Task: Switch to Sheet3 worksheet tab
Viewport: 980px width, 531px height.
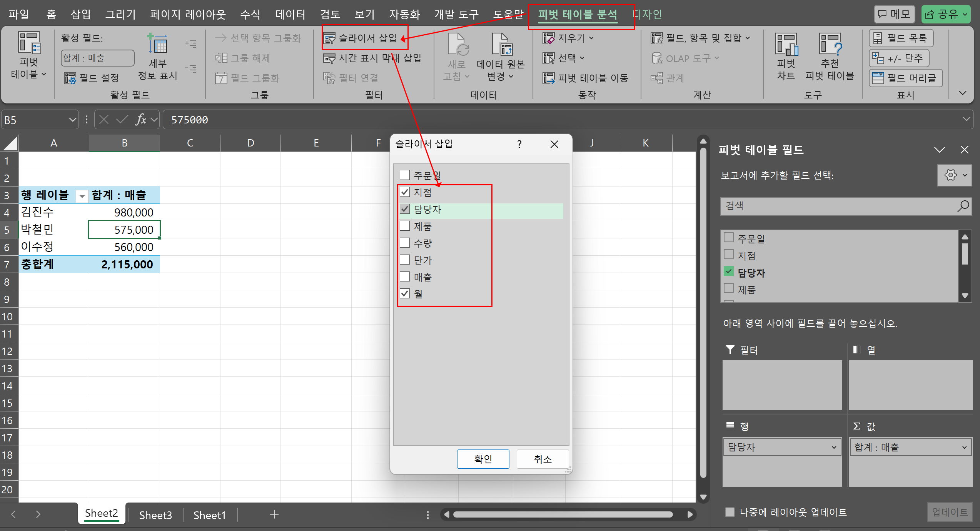Action: tap(155, 515)
